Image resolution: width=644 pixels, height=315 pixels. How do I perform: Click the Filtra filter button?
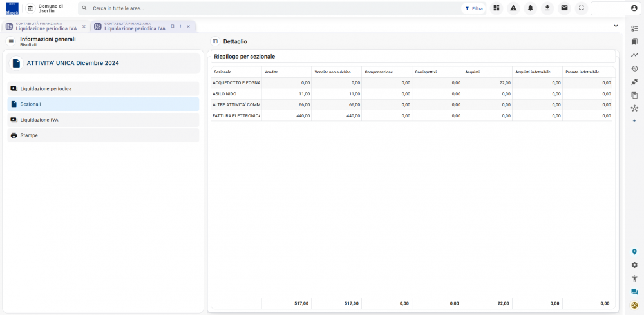[x=473, y=8]
